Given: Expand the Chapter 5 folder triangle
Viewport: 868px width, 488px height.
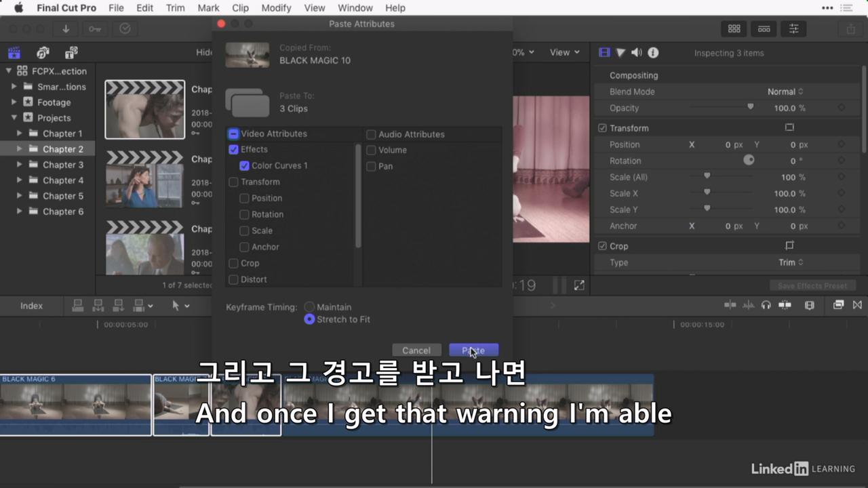Looking at the screenshot, I should pyautogui.click(x=19, y=195).
